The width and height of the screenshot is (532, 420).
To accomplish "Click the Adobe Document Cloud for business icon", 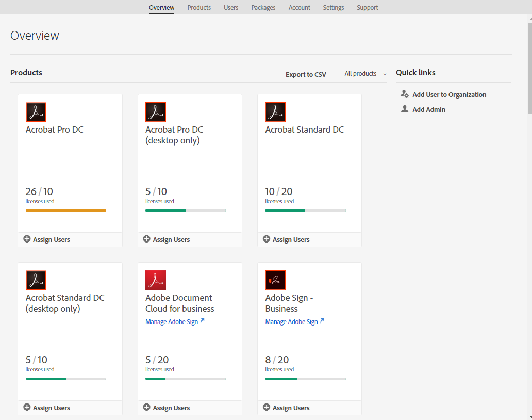I will pyautogui.click(x=155, y=280).
